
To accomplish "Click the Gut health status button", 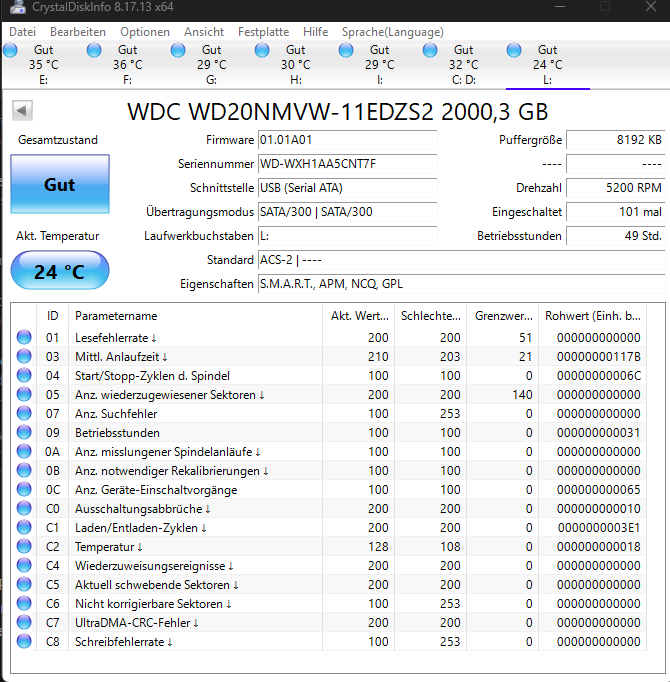I will click(60, 184).
